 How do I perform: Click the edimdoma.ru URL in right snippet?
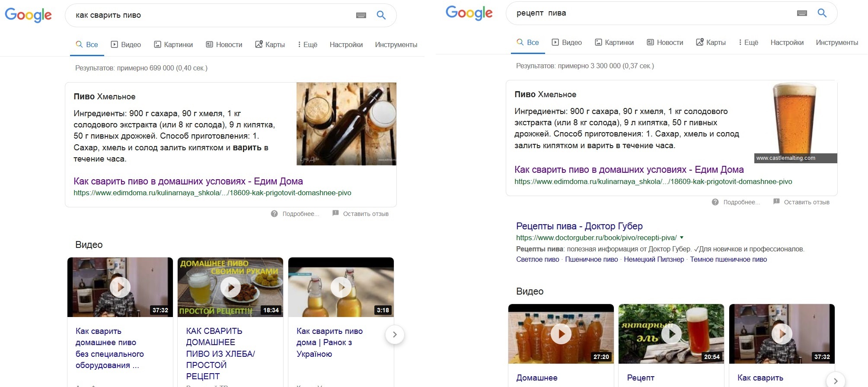[653, 182]
